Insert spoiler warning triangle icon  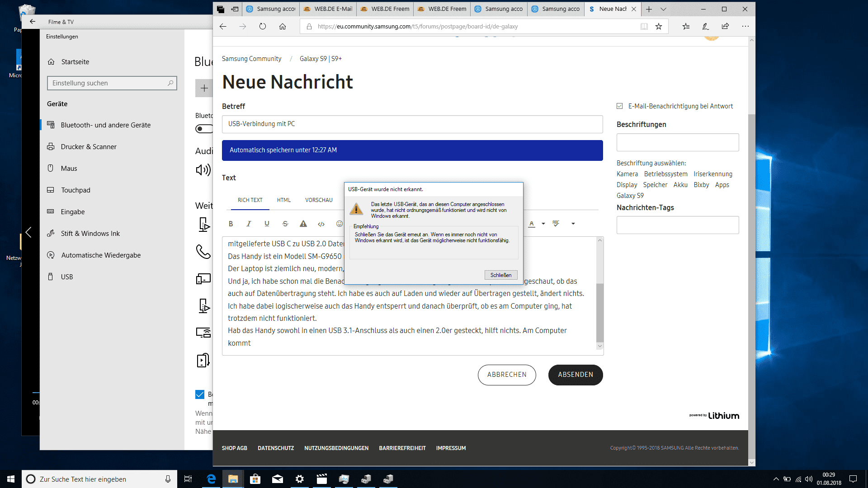click(x=303, y=224)
